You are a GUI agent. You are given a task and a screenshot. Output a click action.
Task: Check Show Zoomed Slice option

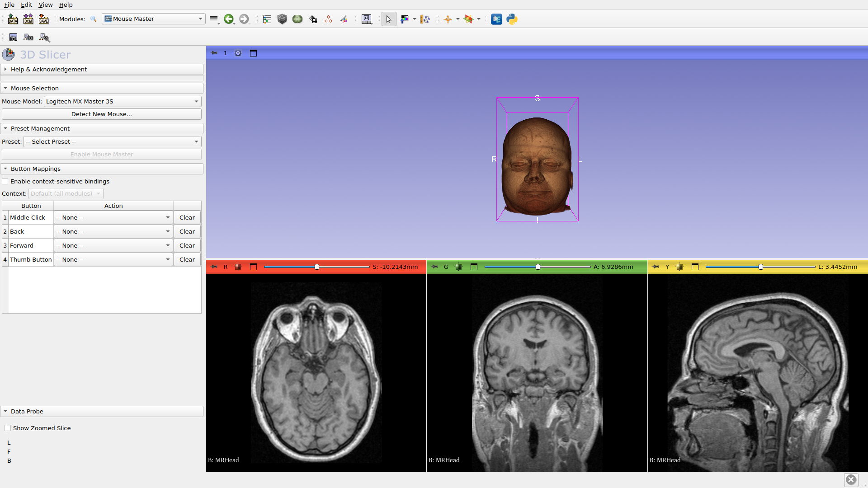coord(8,428)
